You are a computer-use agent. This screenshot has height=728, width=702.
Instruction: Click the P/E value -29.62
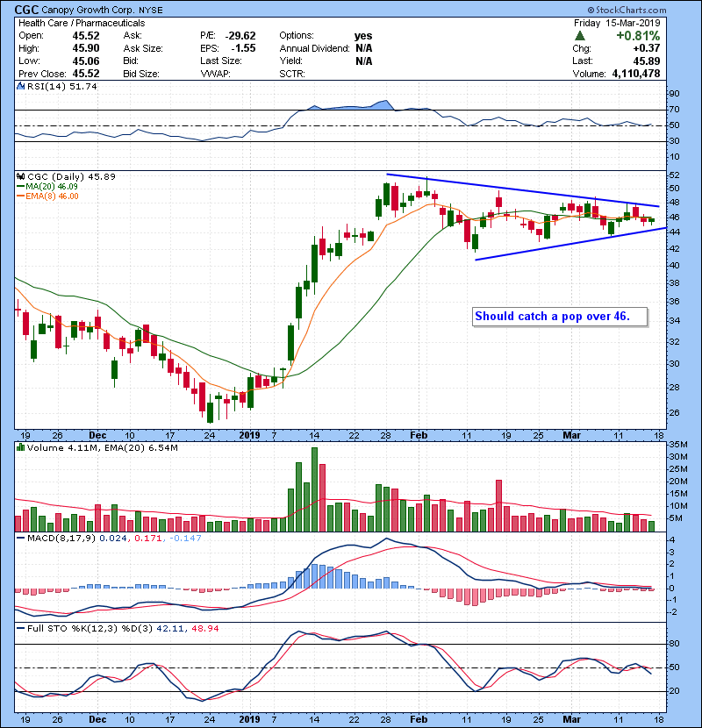[240, 36]
